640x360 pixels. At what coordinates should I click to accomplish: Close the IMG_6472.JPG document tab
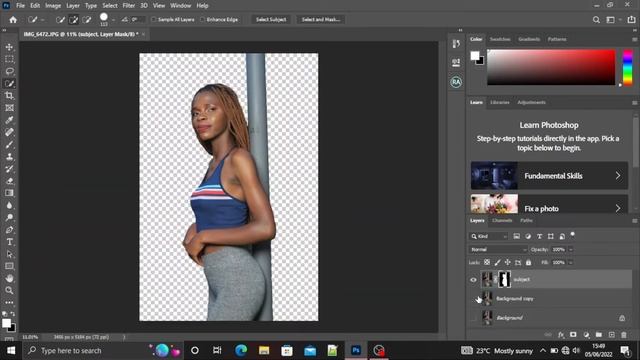(x=143, y=34)
